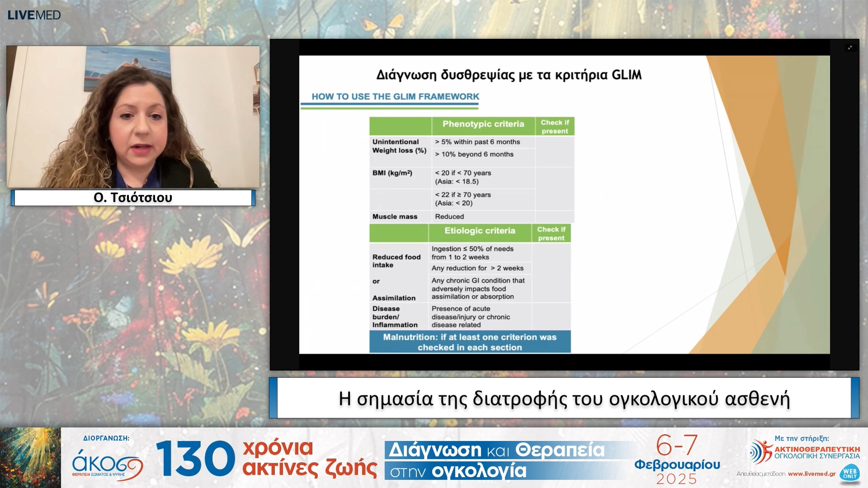Open the www.livemed.gr link
The height and width of the screenshot is (488, 868).
811,474
